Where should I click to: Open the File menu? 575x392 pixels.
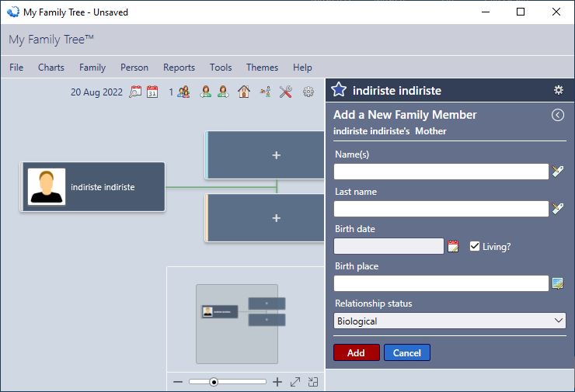(16, 68)
